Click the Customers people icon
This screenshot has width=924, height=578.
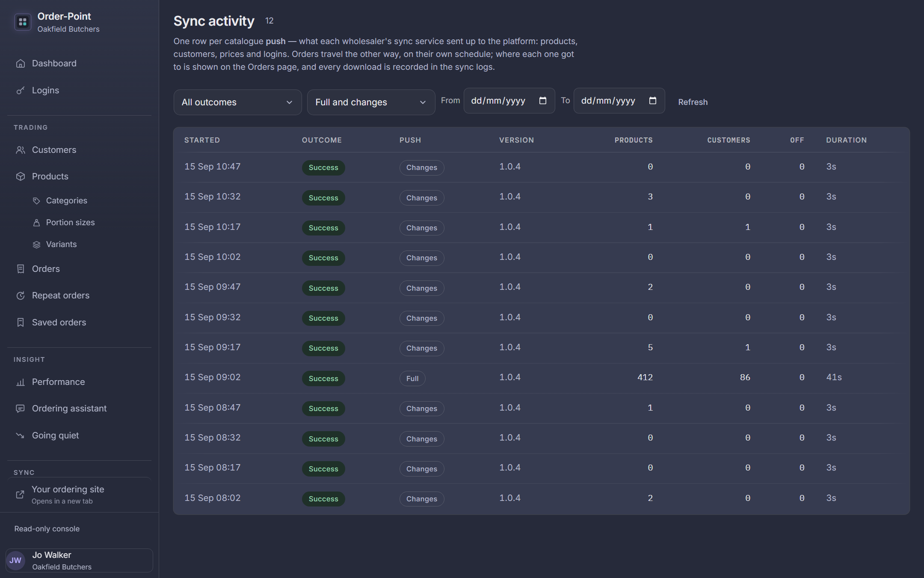point(21,150)
